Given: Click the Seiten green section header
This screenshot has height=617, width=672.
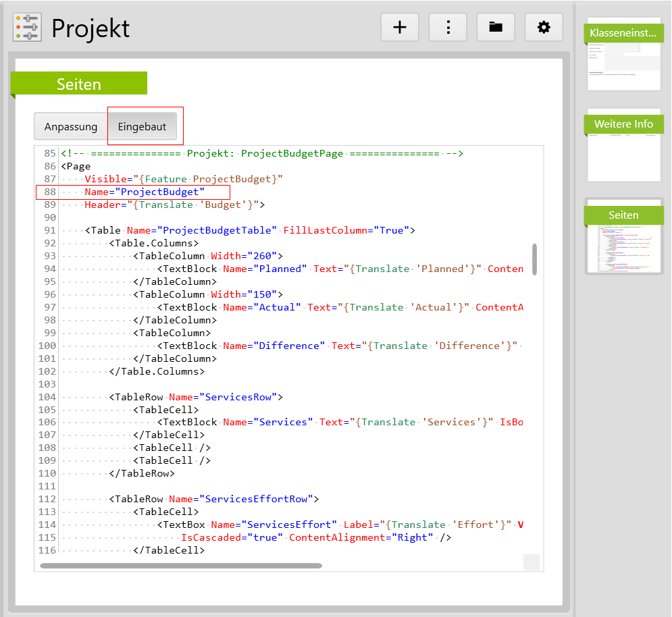Looking at the screenshot, I should point(79,84).
